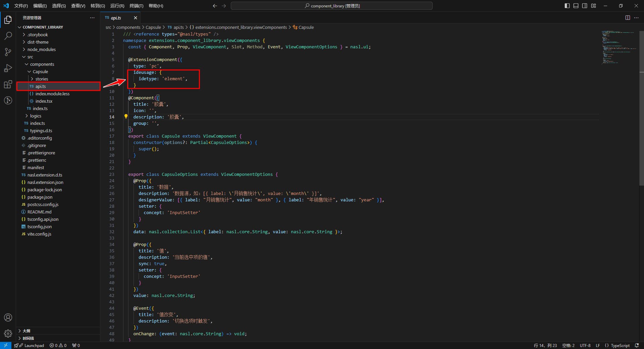Click the ports indicator showing 0
This screenshot has height=349, width=644.
coord(76,345)
